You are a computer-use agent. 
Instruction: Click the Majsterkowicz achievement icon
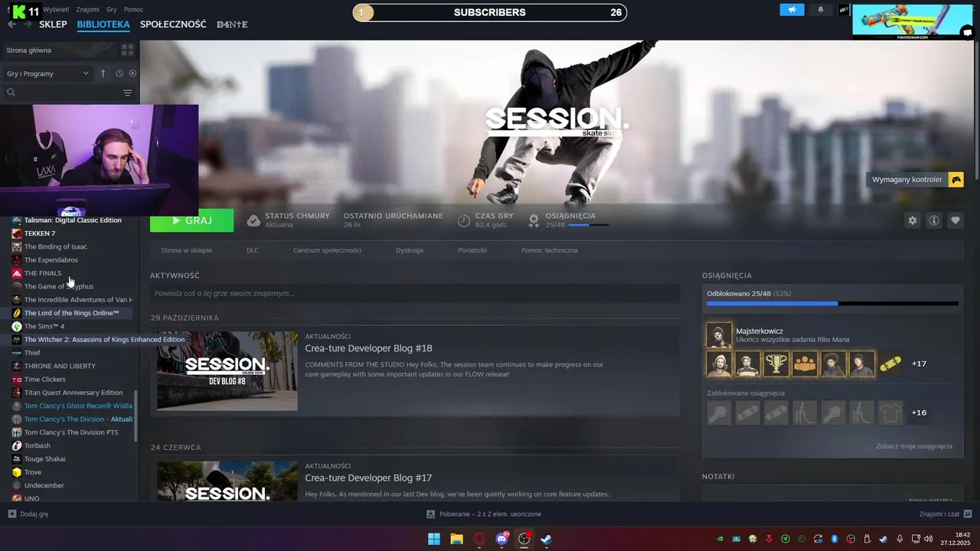719,335
